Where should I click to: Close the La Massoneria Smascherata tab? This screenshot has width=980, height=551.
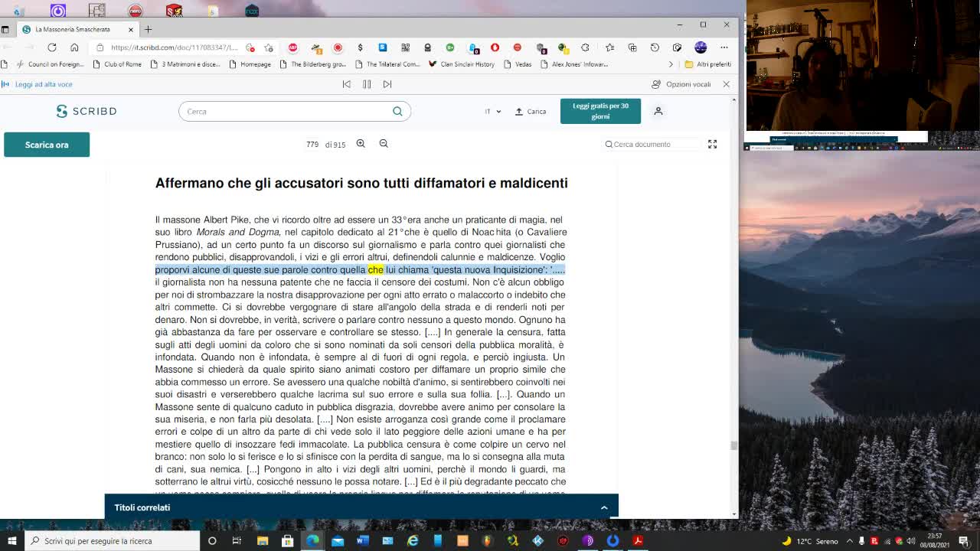pyautogui.click(x=131, y=29)
